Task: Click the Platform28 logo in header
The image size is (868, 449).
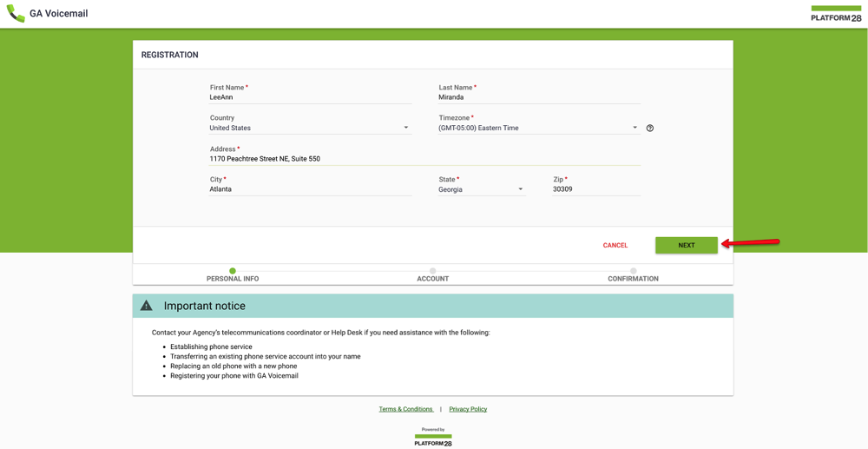Action: point(836,14)
